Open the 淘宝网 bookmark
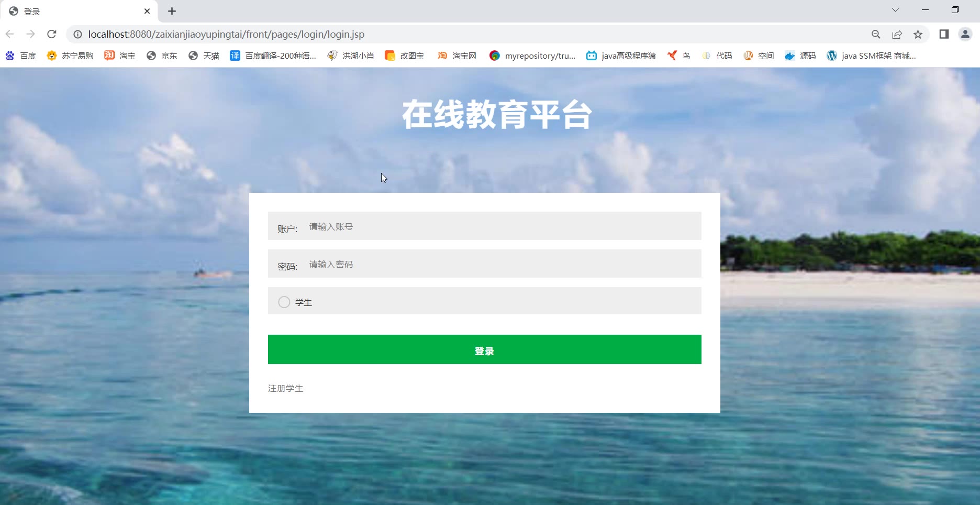This screenshot has height=505, width=980. coord(456,56)
